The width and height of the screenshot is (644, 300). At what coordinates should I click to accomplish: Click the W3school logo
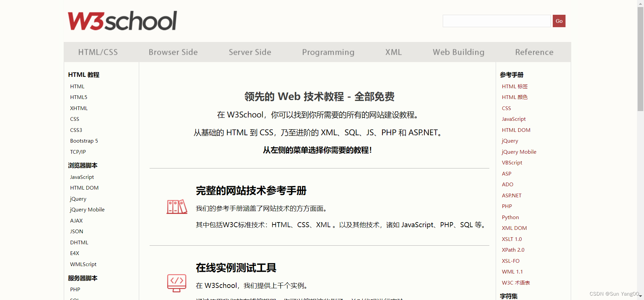(x=122, y=21)
